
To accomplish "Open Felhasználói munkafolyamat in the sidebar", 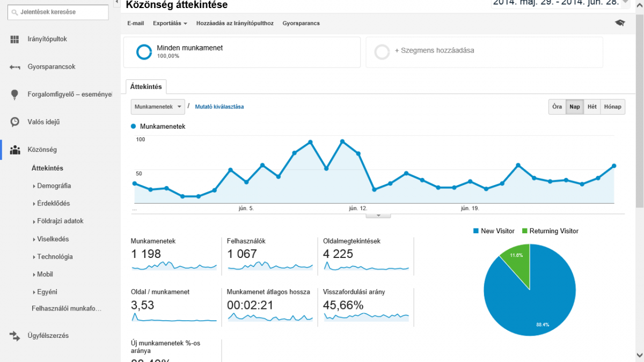I will [67, 308].
